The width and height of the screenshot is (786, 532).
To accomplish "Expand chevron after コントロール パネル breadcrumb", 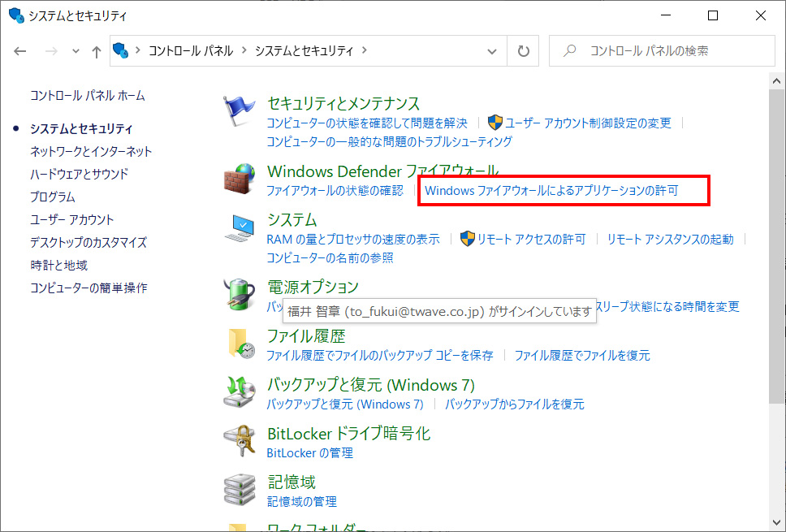I will pyautogui.click(x=244, y=50).
